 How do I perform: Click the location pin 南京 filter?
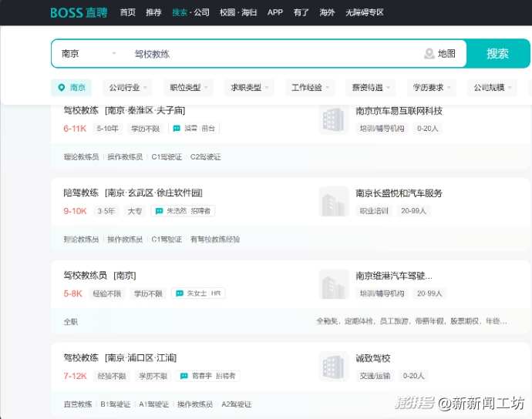coord(71,88)
